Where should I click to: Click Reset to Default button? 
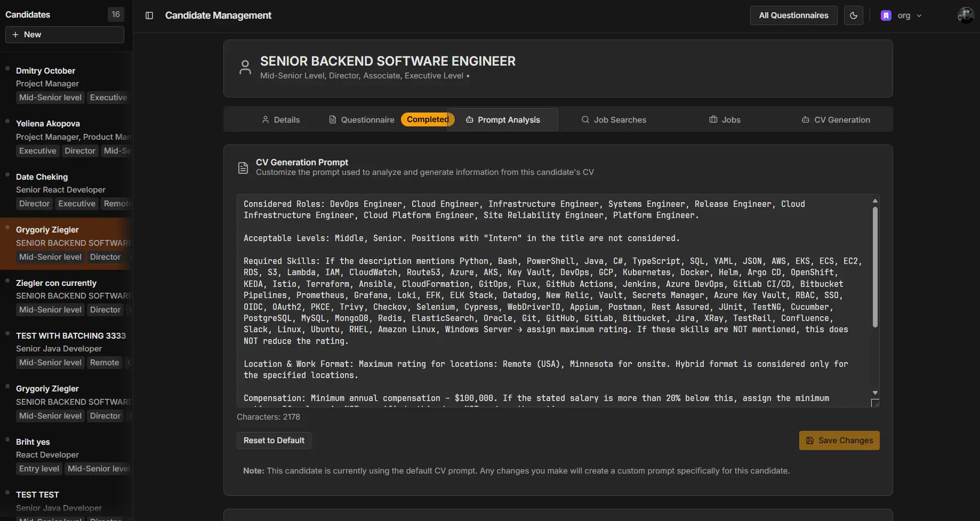274,440
